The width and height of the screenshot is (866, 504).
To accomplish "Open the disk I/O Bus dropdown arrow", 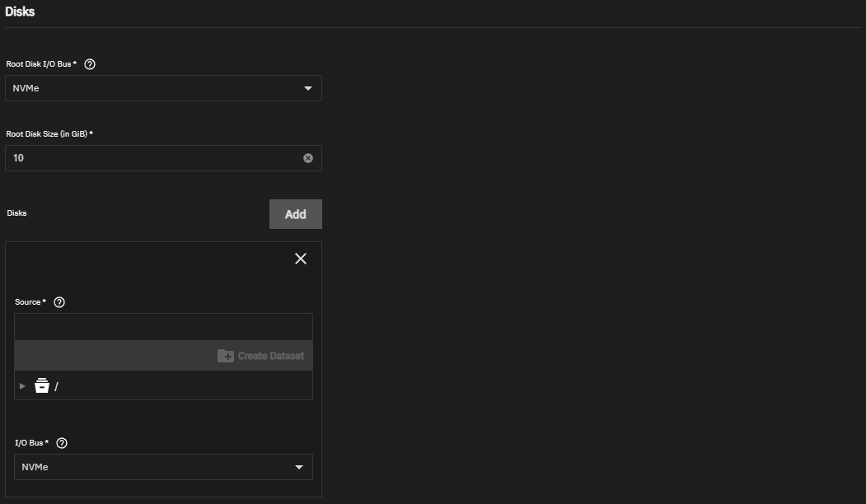I will pyautogui.click(x=299, y=467).
